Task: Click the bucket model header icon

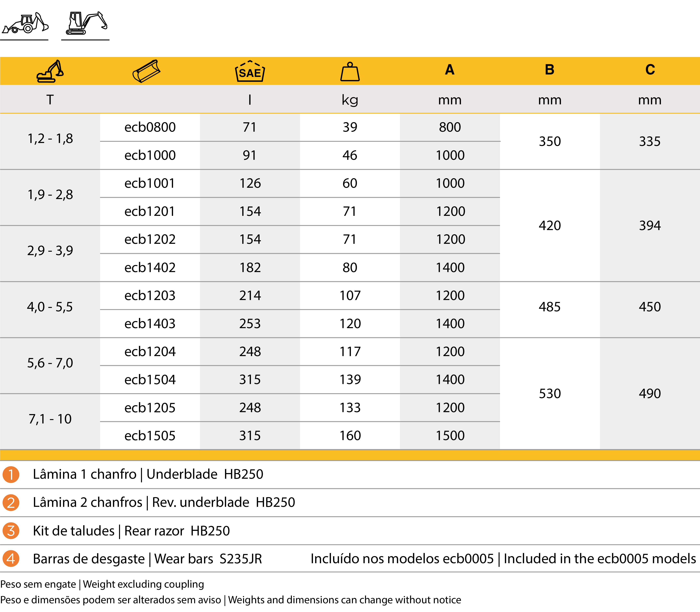Action: [x=146, y=71]
